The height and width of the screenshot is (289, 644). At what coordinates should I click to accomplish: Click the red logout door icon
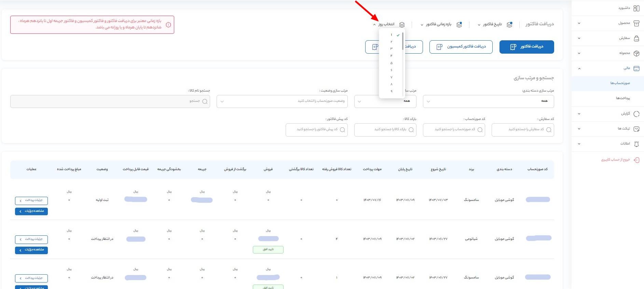[x=636, y=160]
